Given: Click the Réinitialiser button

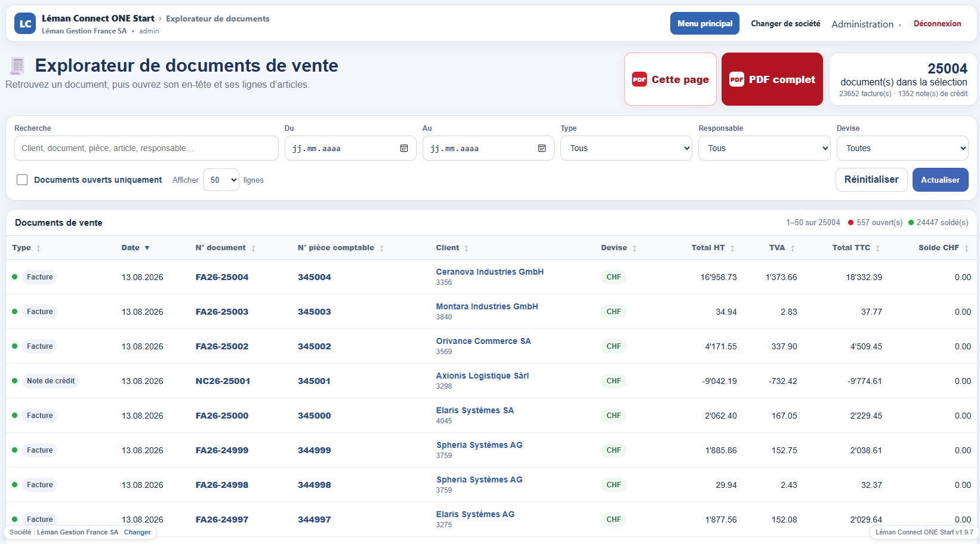Looking at the screenshot, I should coord(871,180).
